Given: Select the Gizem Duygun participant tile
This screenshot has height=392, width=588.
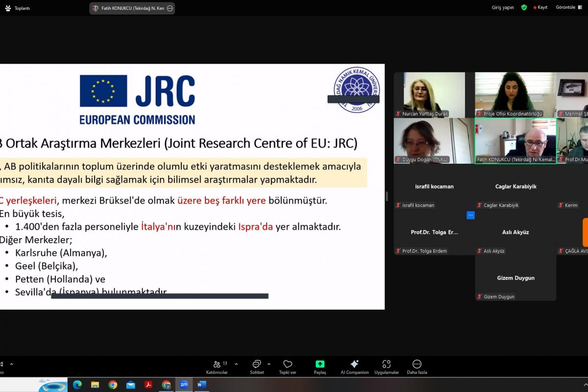Looking at the screenshot, I should pyautogui.click(x=515, y=278).
